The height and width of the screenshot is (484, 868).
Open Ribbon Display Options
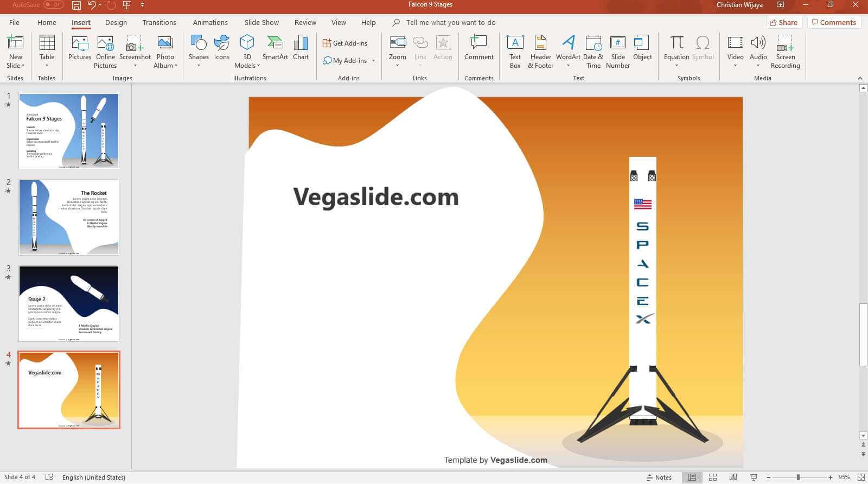[780, 5]
